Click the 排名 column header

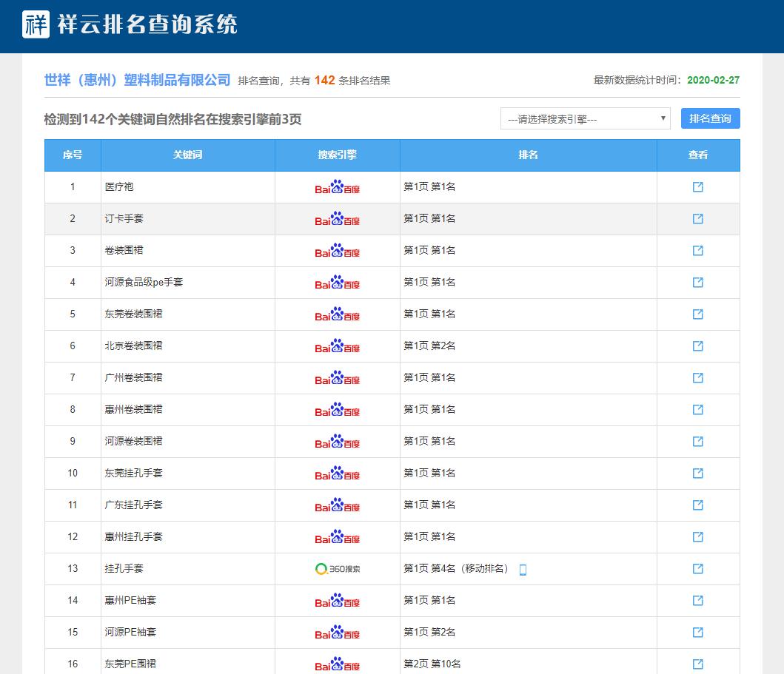pos(528,155)
